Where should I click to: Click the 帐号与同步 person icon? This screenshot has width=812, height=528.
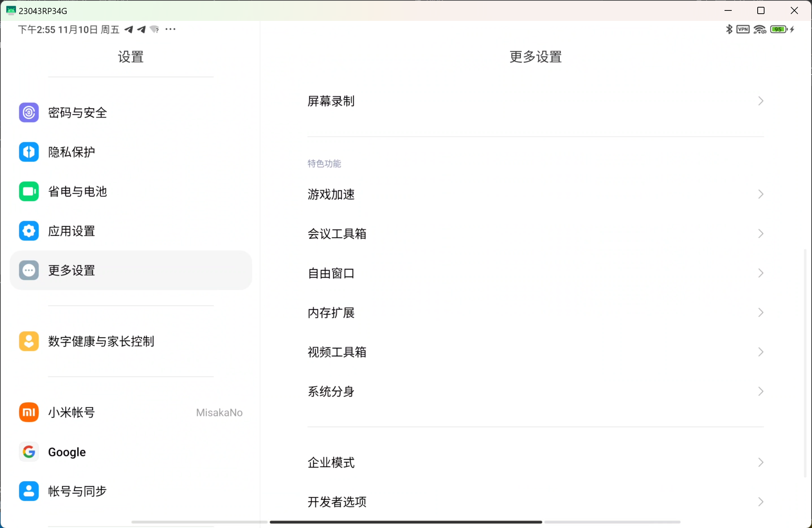point(29,491)
